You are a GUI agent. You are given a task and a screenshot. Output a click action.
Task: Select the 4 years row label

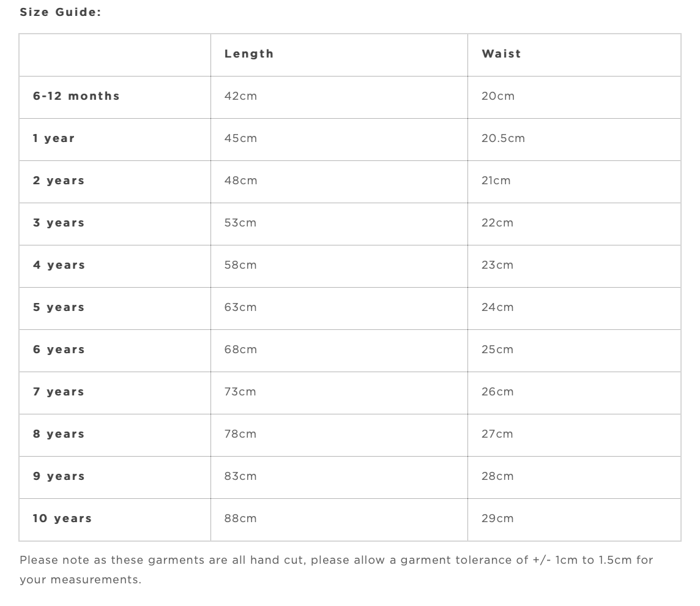[x=59, y=265]
